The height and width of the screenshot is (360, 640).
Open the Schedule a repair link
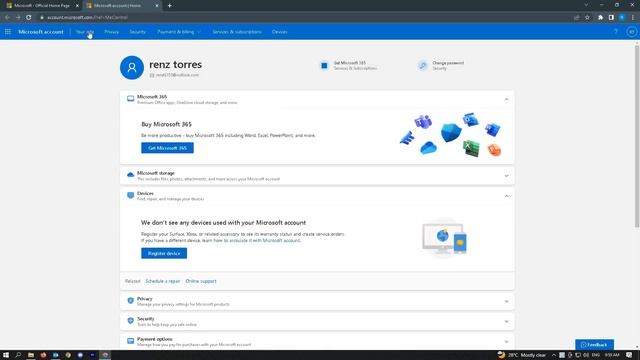point(162,281)
